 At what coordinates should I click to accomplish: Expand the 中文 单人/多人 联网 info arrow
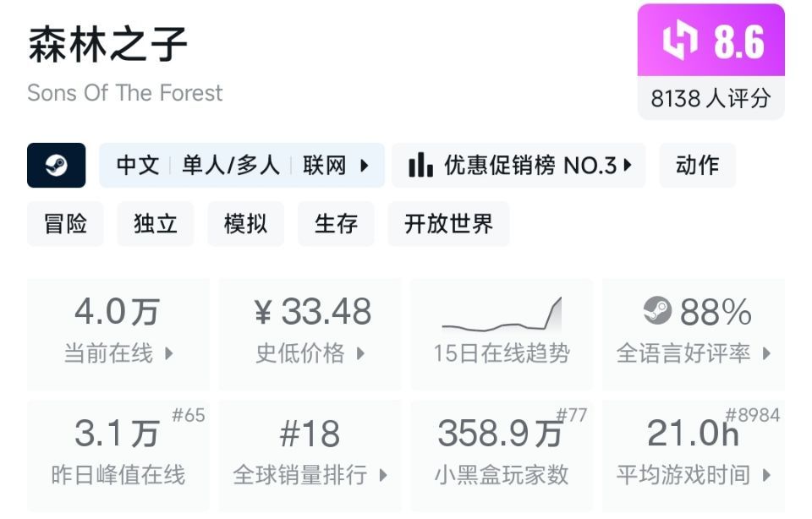pyautogui.click(x=365, y=166)
